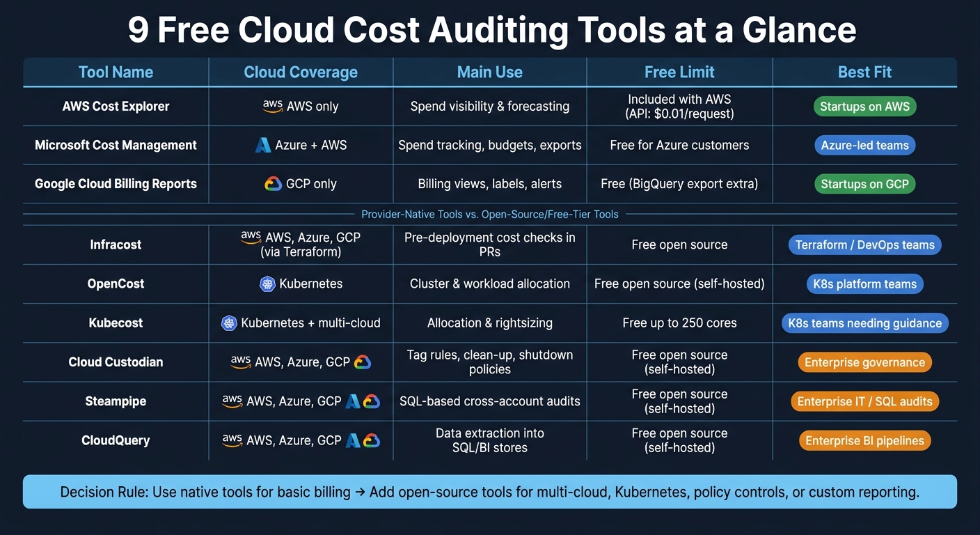Image resolution: width=980 pixels, height=535 pixels.
Task: Click the Spend tracking, budgets, exports cell
Action: (490, 145)
